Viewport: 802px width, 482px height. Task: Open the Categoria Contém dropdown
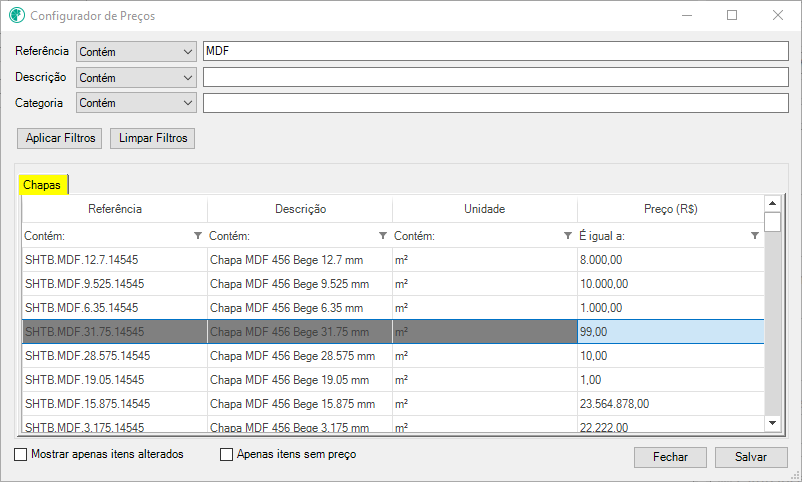137,103
